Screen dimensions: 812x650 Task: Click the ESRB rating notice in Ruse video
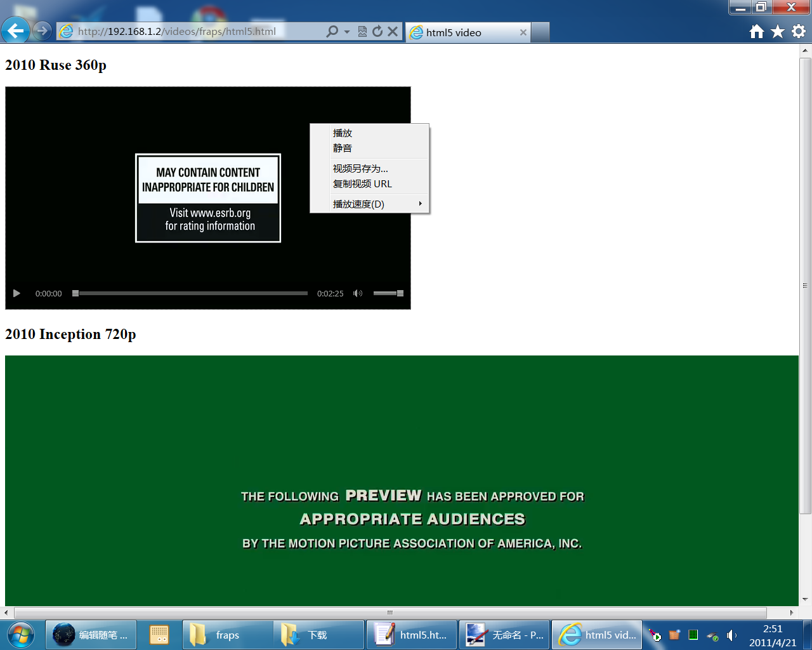pyautogui.click(x=208, y=198)
